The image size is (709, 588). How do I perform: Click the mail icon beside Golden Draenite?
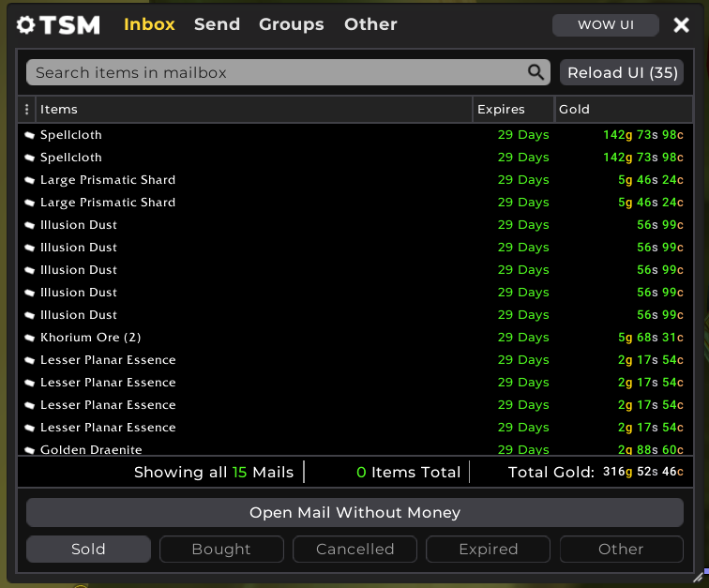click(x=29, y=449)
